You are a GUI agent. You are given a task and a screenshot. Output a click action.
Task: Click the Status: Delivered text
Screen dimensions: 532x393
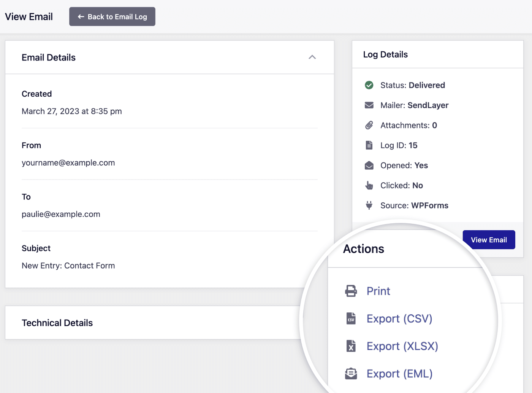point(413,85)
